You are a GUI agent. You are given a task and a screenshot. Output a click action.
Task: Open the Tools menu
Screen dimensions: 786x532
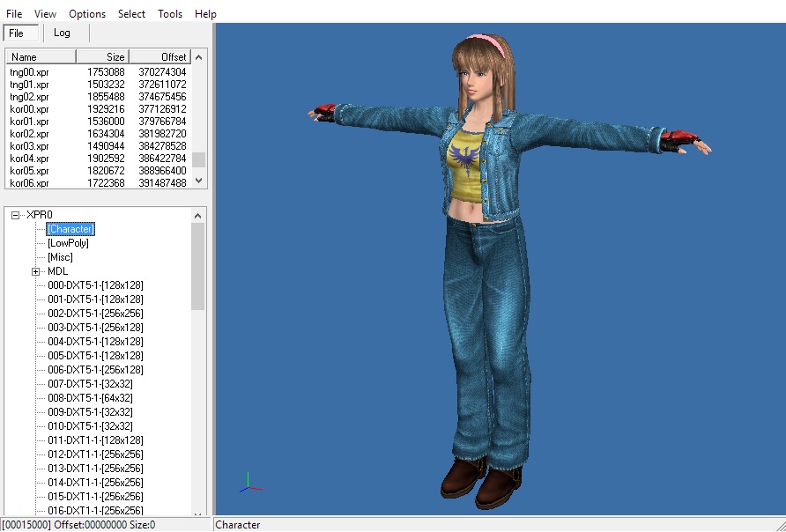pos(170,14)
